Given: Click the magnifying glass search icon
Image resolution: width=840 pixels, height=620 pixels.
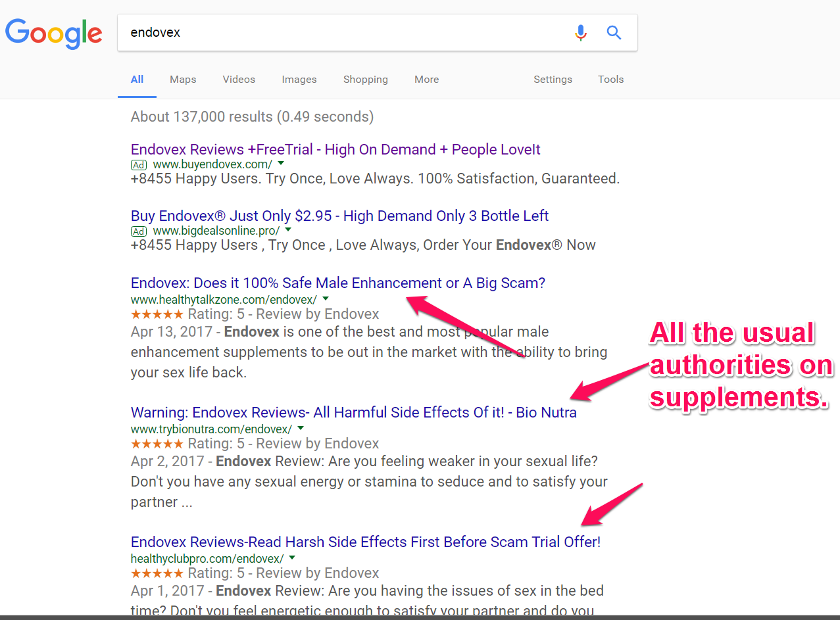Looking at the screenshot, I should [x=614, y=32].
